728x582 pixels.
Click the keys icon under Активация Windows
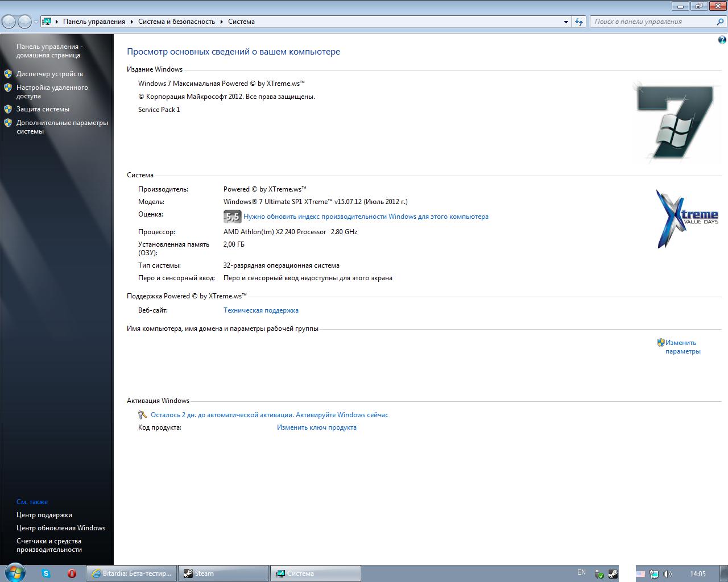pos(143,415)
